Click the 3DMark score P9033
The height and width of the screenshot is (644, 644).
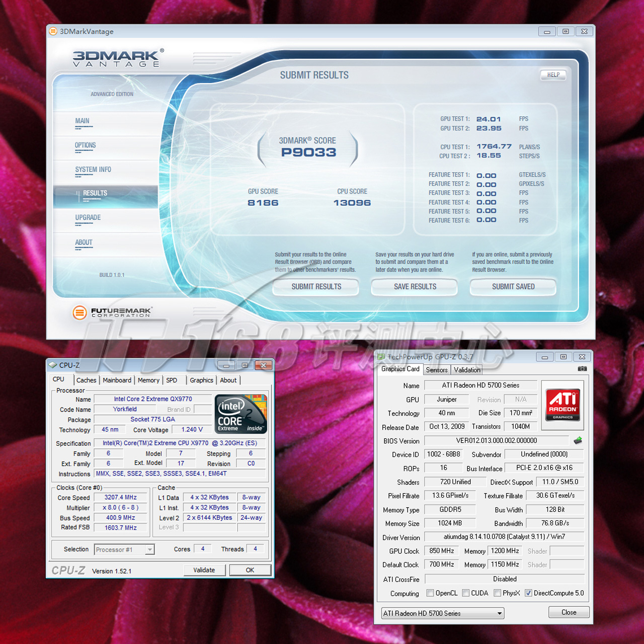(x=308, y=152)
